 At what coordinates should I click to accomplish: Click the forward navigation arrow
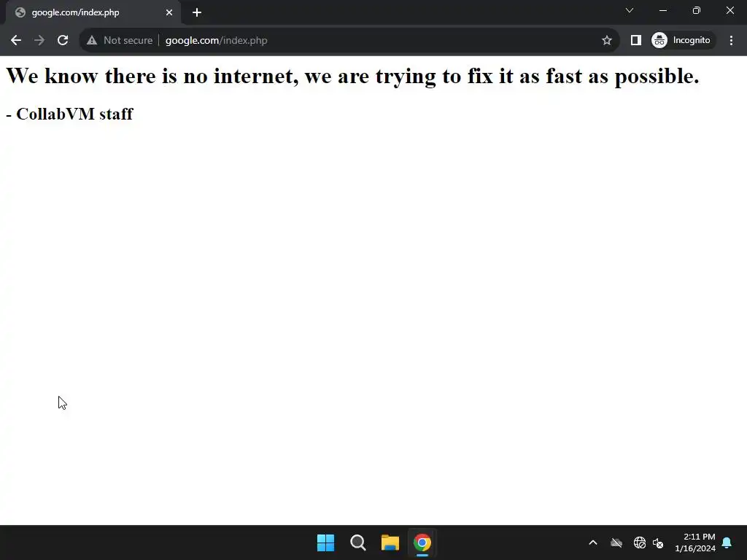[x=39, y=41]
